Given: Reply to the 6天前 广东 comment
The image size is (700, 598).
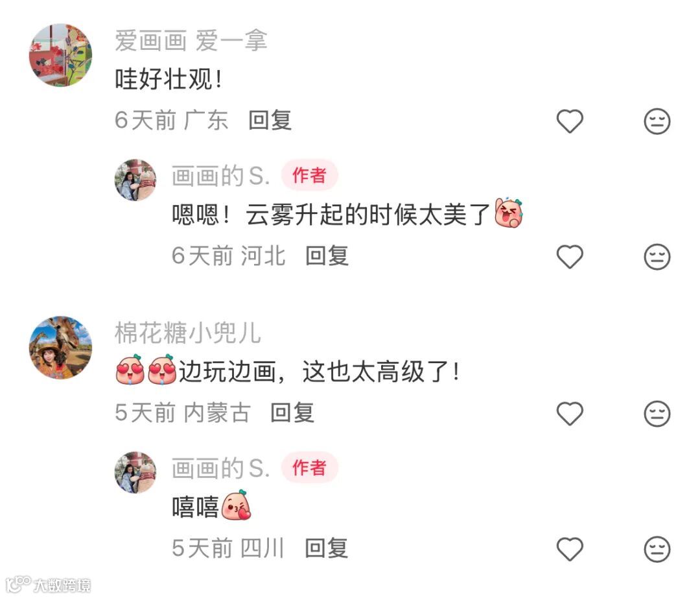Looking at the screenshot, I should point(270,120).
